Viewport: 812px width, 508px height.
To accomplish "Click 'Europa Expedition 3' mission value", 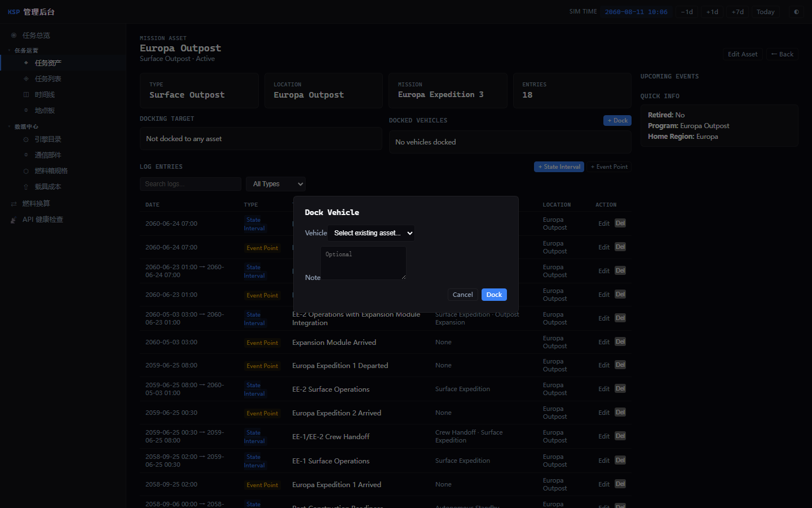I will [441, 95].
